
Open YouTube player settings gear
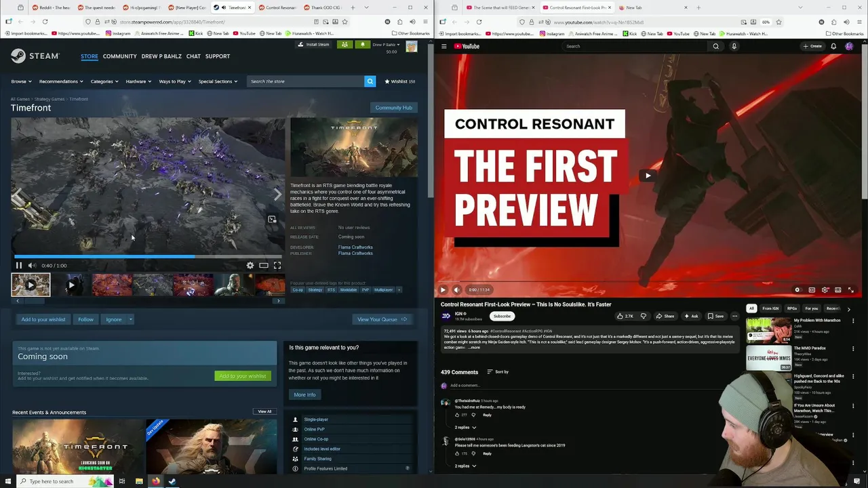[825, 290]
